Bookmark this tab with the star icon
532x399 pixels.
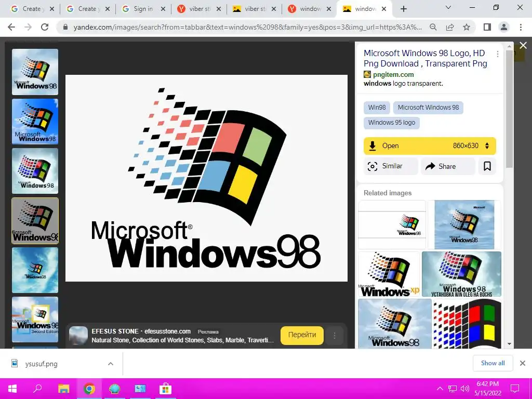tap(467, 27)
